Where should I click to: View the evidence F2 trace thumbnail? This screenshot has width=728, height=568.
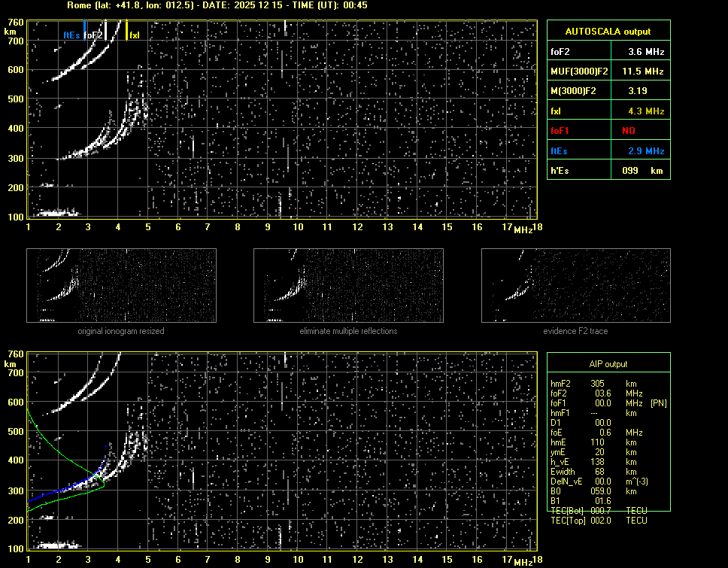pos(575,286)
